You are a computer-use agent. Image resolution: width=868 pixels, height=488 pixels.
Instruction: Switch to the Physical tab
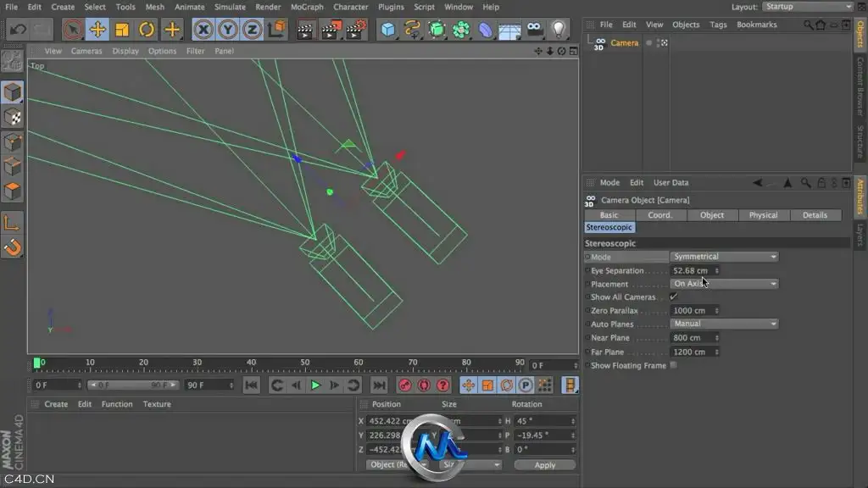click(x=764, y=215)
